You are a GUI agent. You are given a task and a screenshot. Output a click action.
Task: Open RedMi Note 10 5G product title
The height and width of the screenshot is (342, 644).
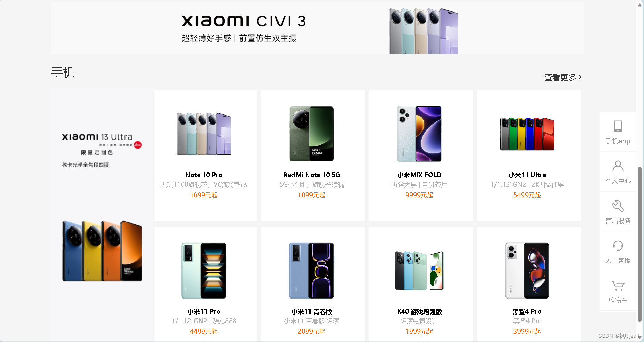[x=312, y=175]
